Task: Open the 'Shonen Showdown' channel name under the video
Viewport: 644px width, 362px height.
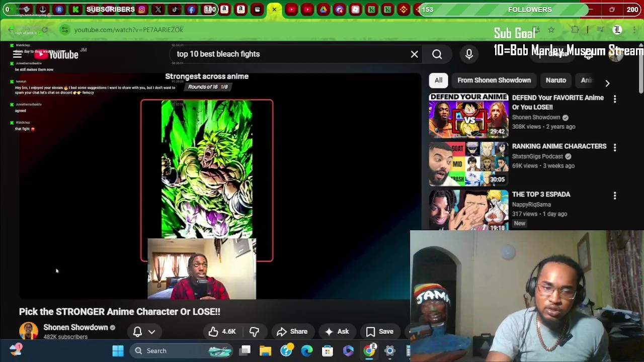Action: click(75, 327)
